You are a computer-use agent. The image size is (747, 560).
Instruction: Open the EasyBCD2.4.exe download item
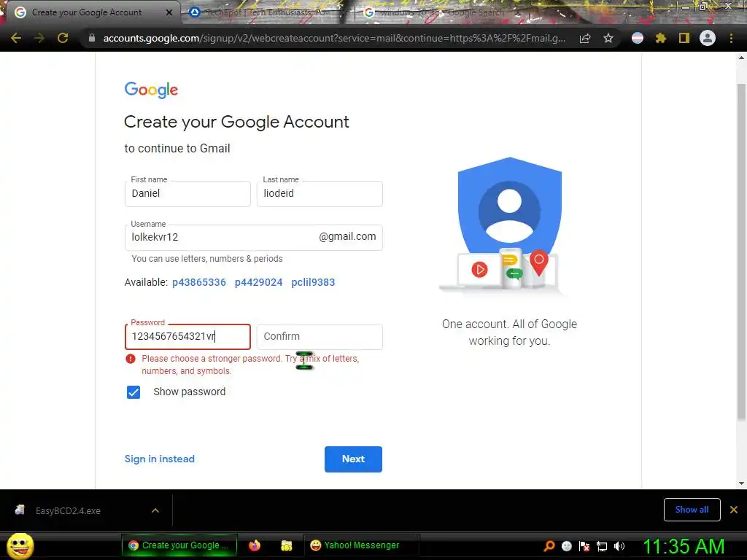(68, 510)
